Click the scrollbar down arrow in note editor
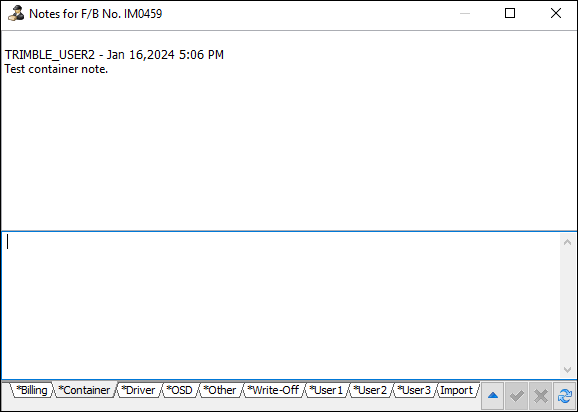Screen dimensions: 578x412 point(568,370)
